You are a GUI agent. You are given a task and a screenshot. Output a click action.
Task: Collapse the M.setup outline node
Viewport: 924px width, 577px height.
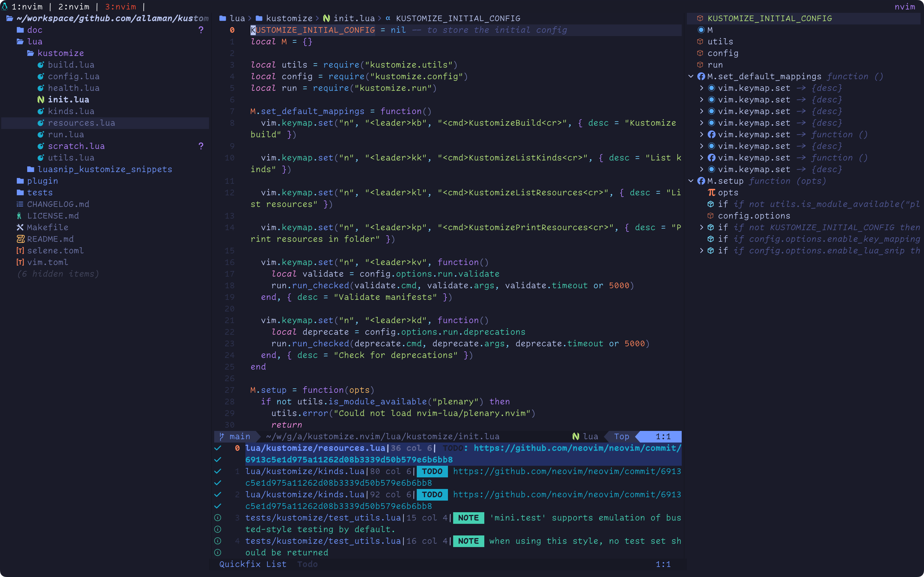[x=691, y=181]
